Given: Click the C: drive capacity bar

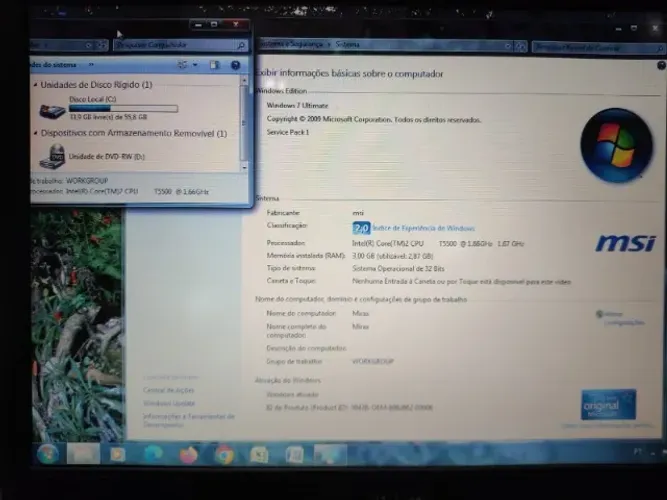Looking at the screenshot, I should [123, 109].
